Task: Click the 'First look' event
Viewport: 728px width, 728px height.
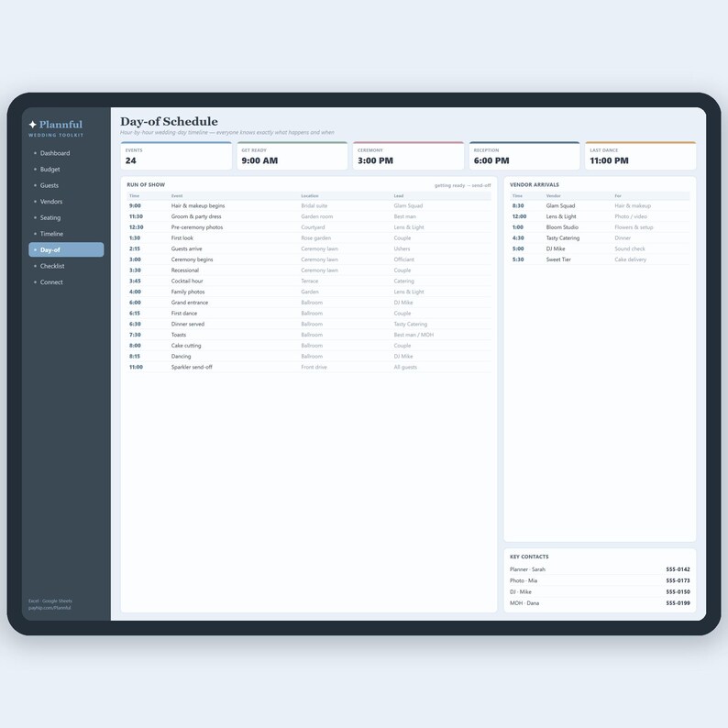Action: tap(309, 237)
